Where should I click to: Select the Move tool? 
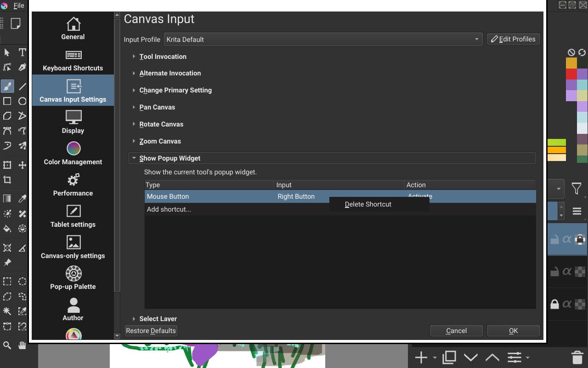[22, 165]
